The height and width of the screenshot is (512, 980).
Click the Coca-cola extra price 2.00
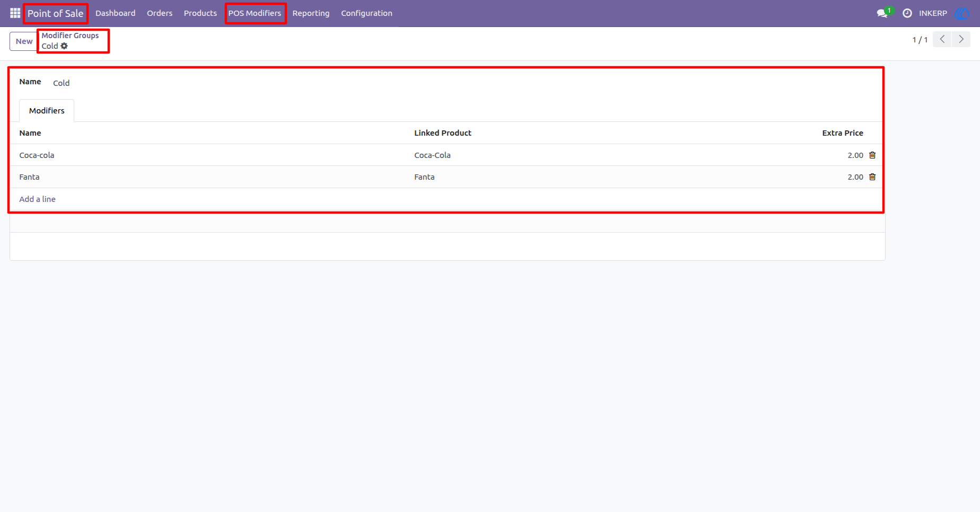[x=855, y=155]
